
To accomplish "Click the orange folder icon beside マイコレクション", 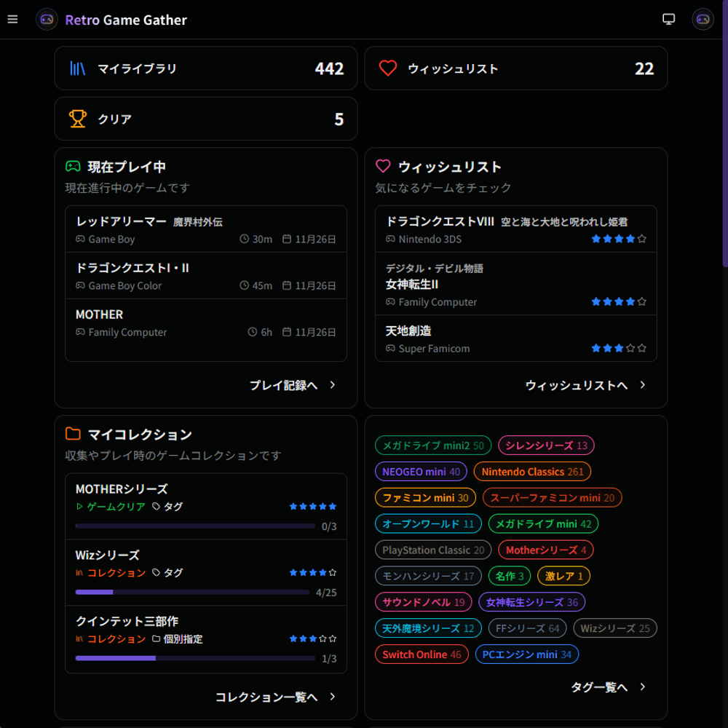I will click(73, 434).
